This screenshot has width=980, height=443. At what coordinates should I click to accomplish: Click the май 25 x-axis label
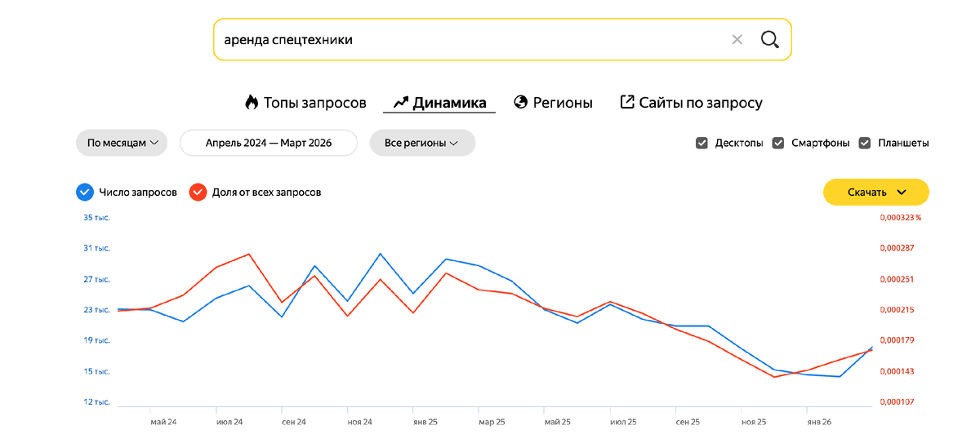click(x=557, y=423)
